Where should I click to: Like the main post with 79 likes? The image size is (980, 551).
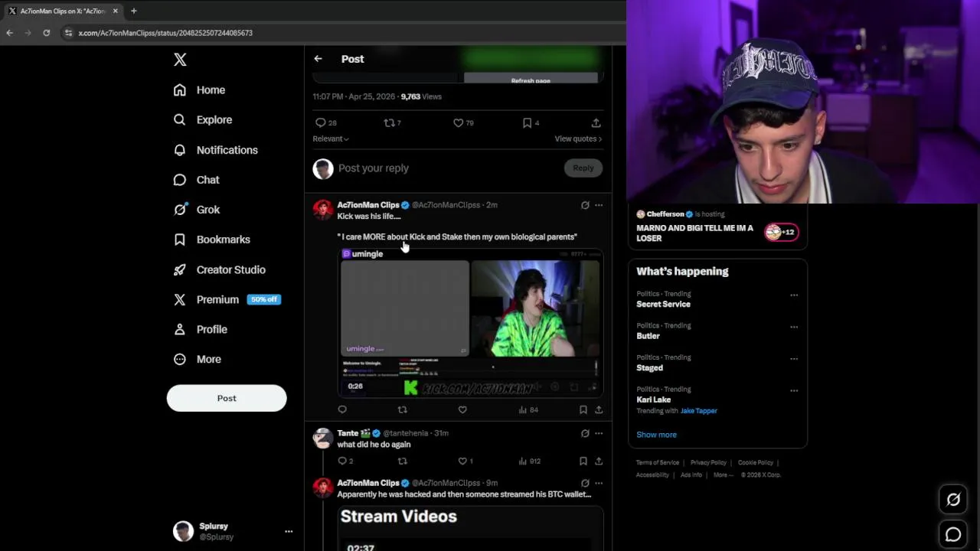463,122
